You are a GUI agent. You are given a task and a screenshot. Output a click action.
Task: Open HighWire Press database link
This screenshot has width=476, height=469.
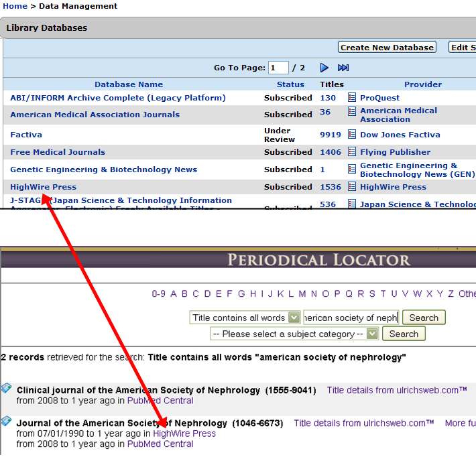point(44,186)
